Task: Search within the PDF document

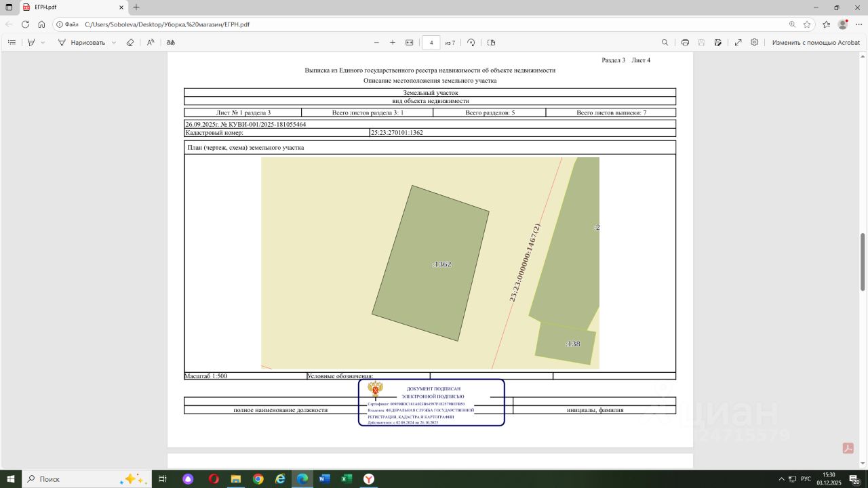Action: [x=665, y=42]
